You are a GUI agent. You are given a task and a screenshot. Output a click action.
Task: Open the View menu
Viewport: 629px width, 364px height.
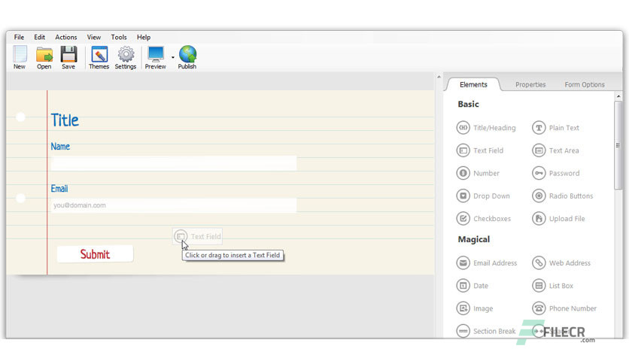[94, 38]
